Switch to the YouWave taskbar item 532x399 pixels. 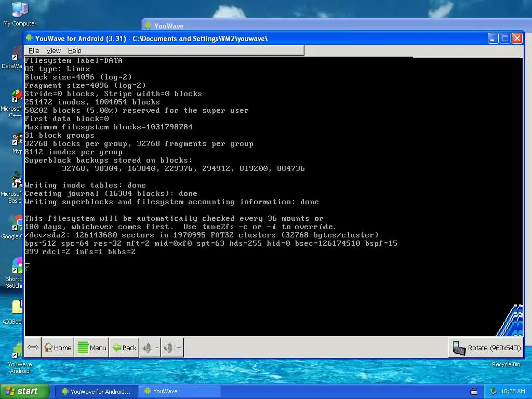(x=179, y=392)
